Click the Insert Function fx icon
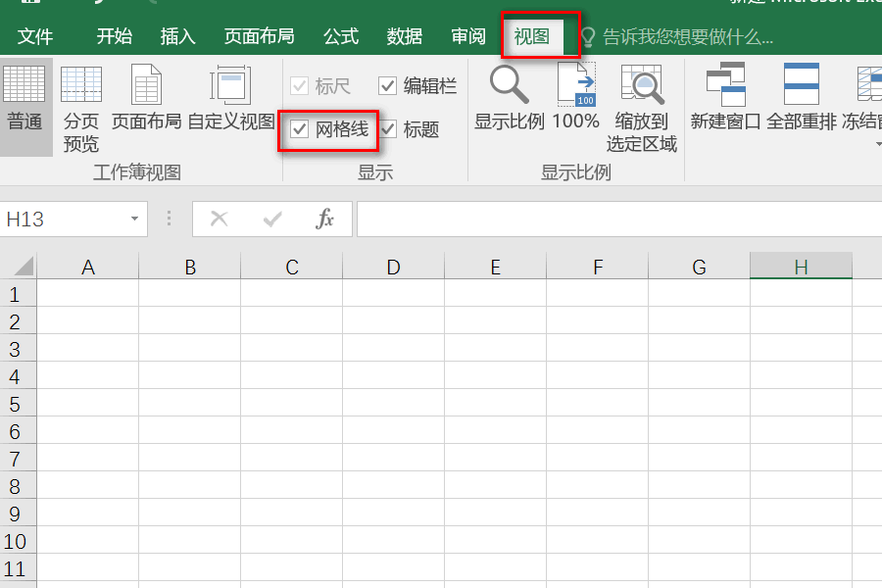This screenshot has height=588, width=882. (324, 219)
